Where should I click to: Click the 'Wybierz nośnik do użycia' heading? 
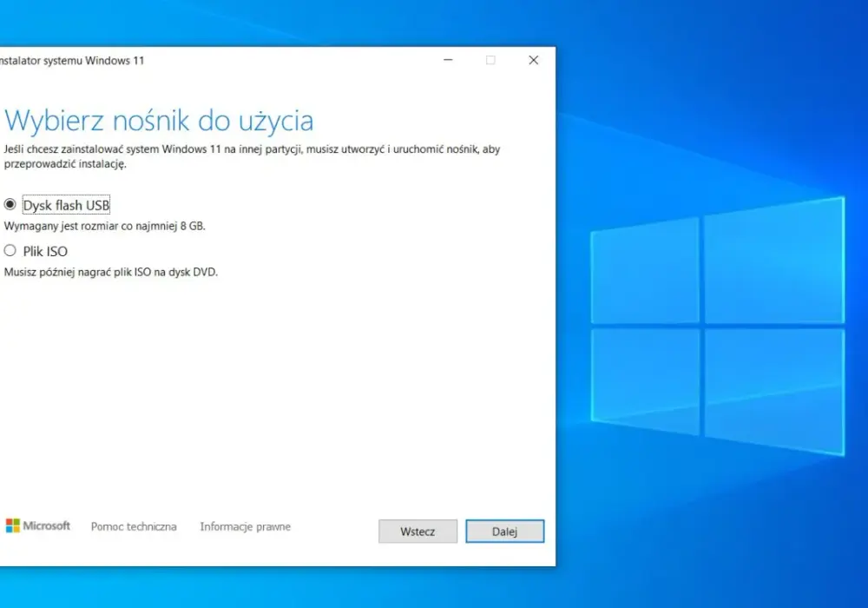[159, 121]
